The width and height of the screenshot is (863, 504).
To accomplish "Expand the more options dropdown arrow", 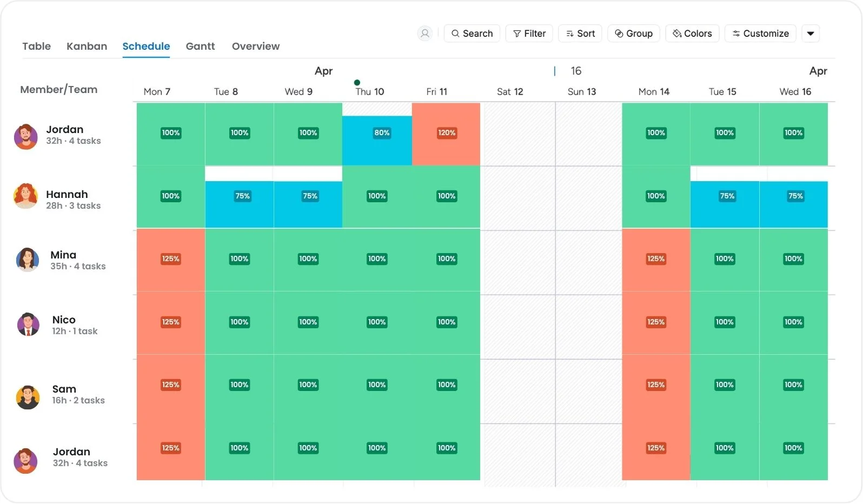I will pyautogui.click(x=811, y=34).
